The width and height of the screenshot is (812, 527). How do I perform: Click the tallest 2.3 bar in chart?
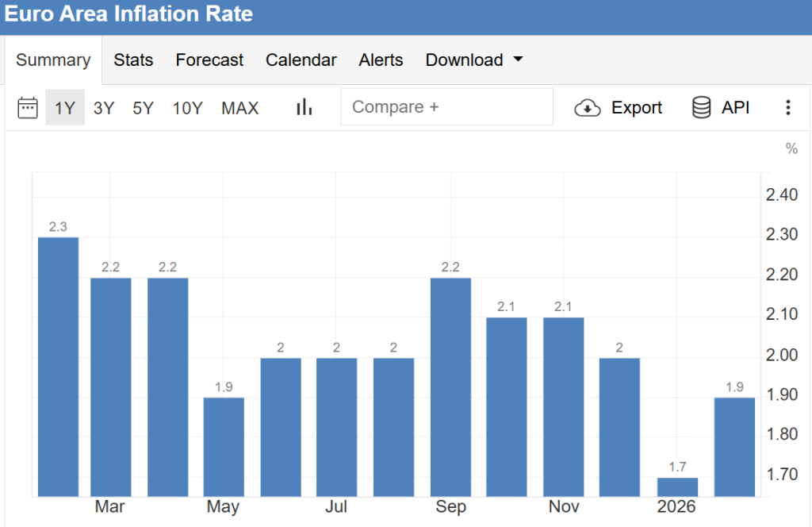tap(58, 365)
